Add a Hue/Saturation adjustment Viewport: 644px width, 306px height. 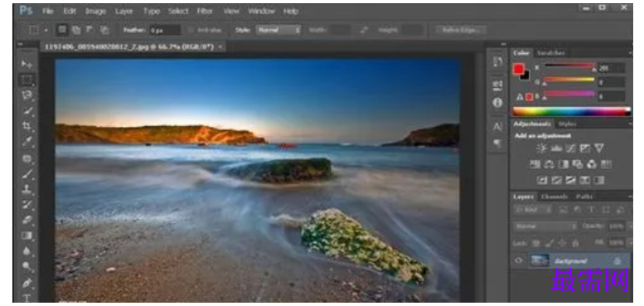[x=535, y=165]
